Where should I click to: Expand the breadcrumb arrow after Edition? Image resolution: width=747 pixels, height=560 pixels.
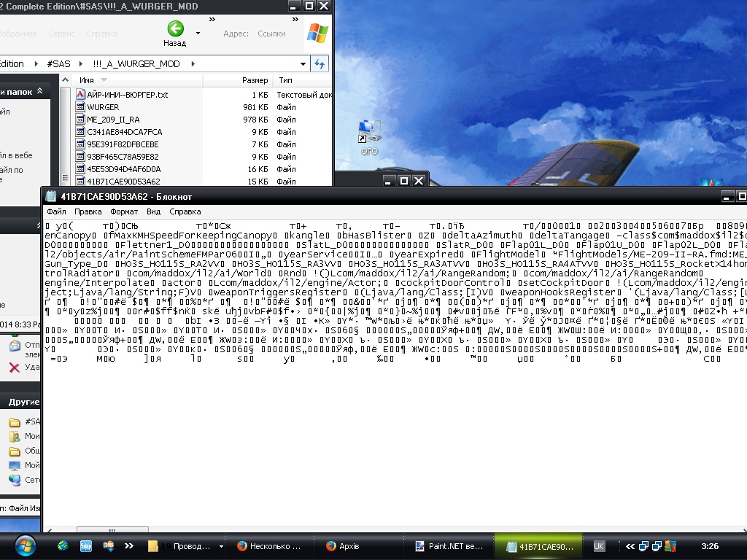pos(36,64)
